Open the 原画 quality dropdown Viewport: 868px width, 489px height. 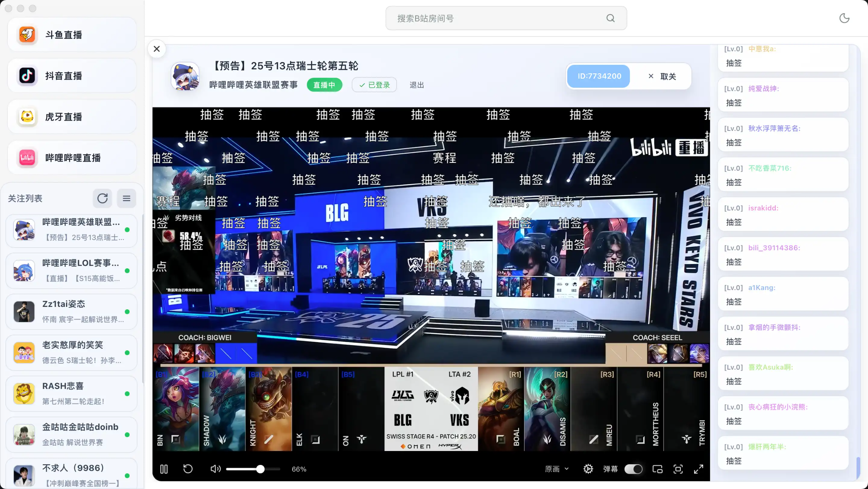pyautogui.click(x=556, y=469)
